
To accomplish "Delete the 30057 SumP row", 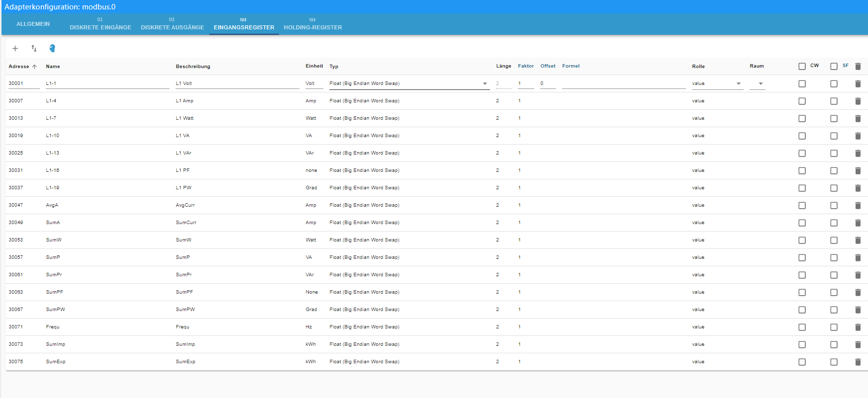I will coord(858,257).
